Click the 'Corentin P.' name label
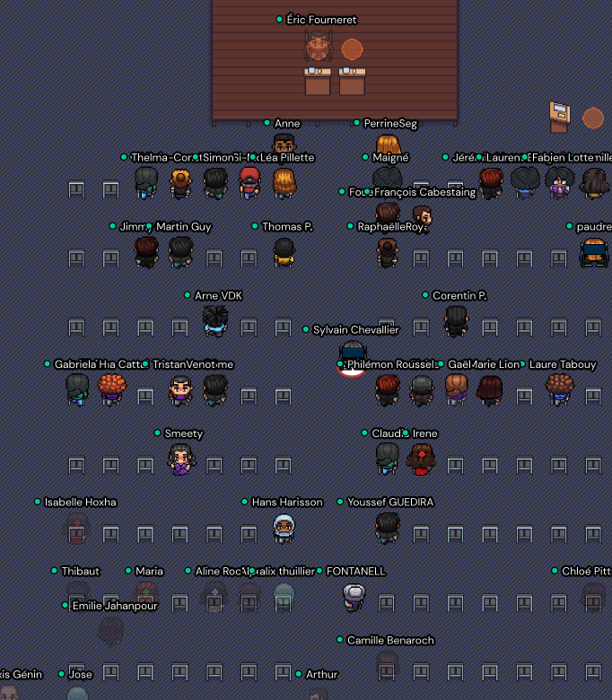This screenshot has width=612, height=700. pos(459,295)
